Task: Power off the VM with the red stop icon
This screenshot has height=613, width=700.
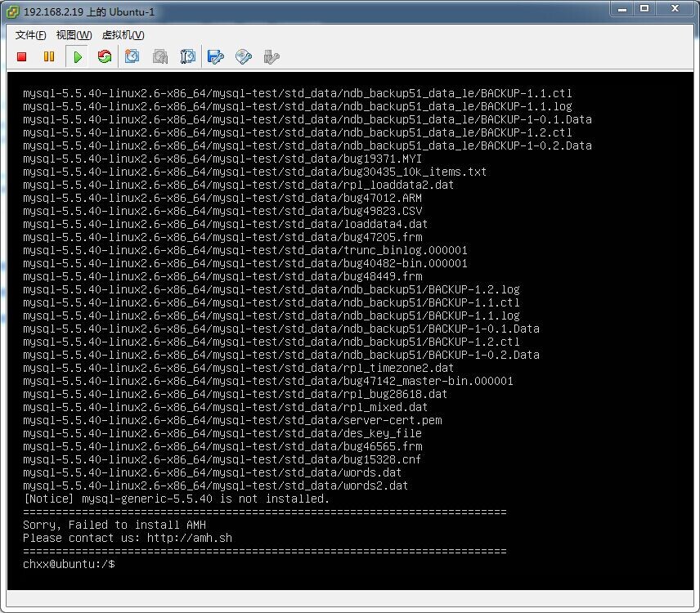Action: (x=22, y=56)
